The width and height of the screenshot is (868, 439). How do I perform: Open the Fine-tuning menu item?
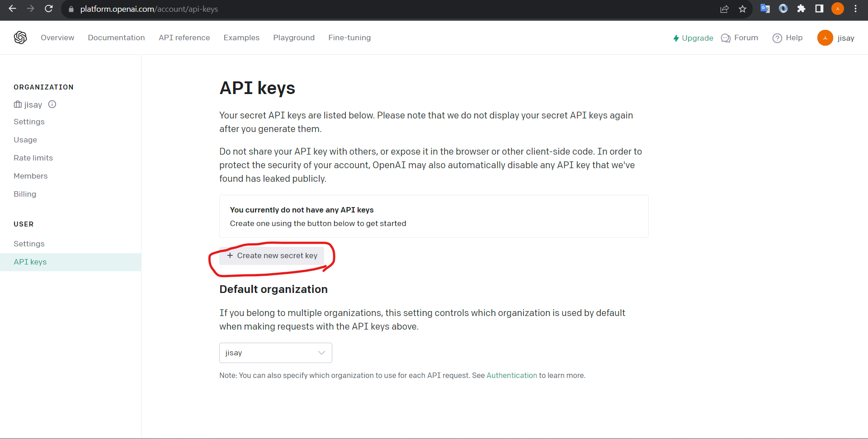pos(349,38)
